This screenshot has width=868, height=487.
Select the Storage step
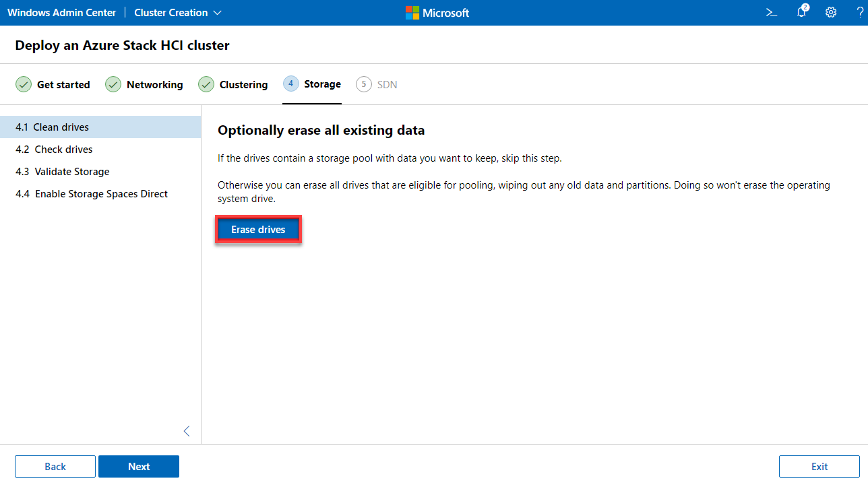(312, 84)
